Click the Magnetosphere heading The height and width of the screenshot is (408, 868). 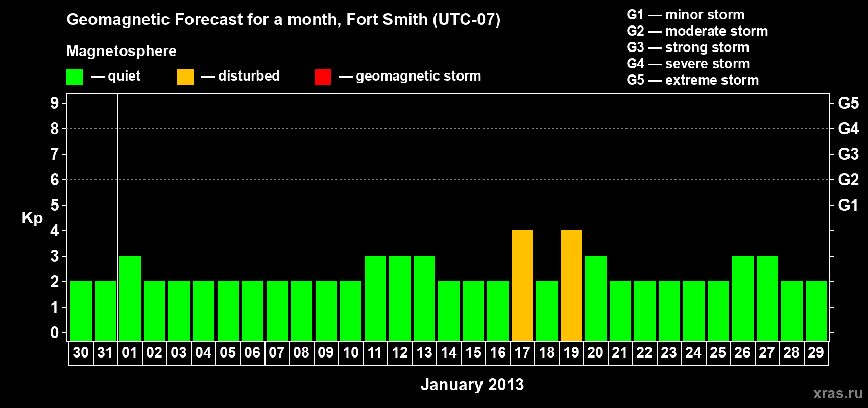(x=122, y=52)
